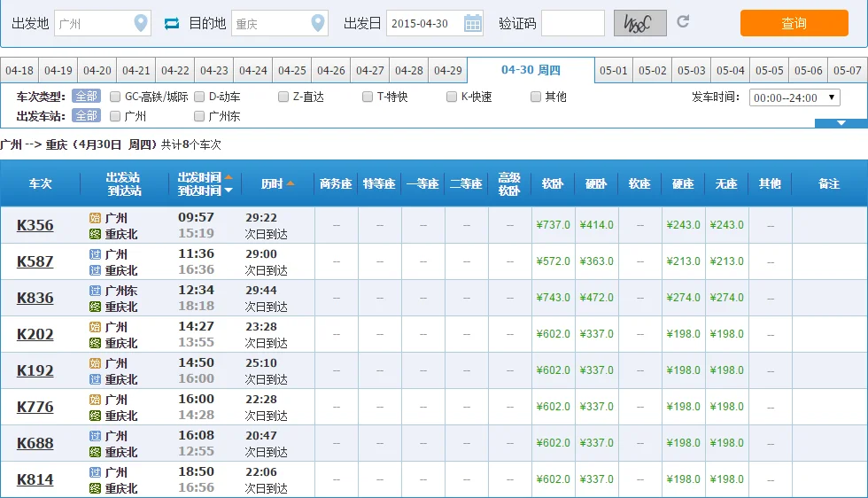Sort by 历时 duration arrow
This screenshot has height=498, width=868.
291,183
